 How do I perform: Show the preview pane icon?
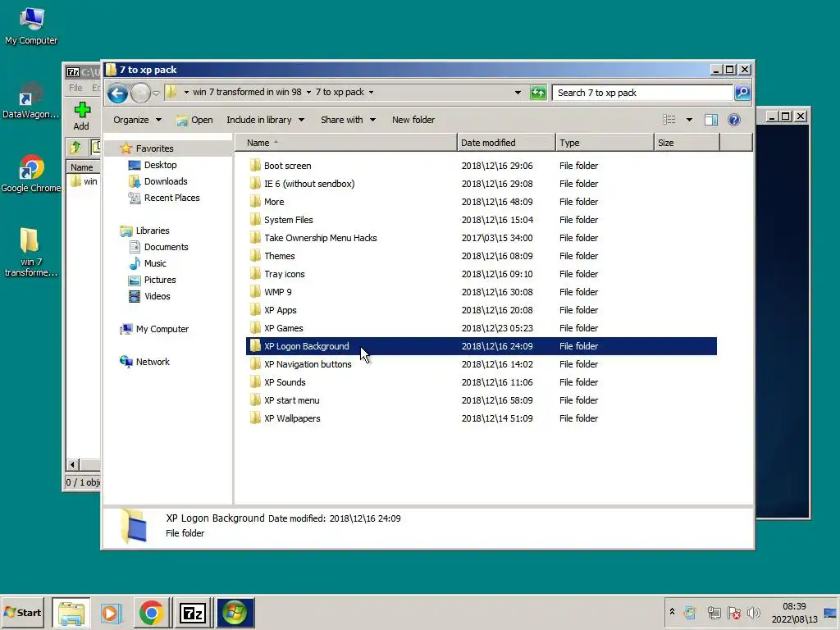[711, 120]
